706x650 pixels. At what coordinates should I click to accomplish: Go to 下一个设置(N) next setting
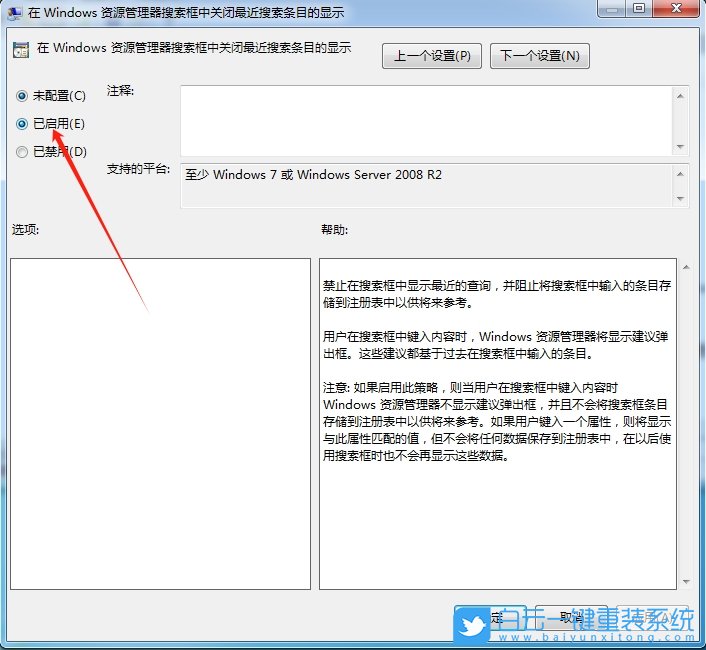pos(539,56)
